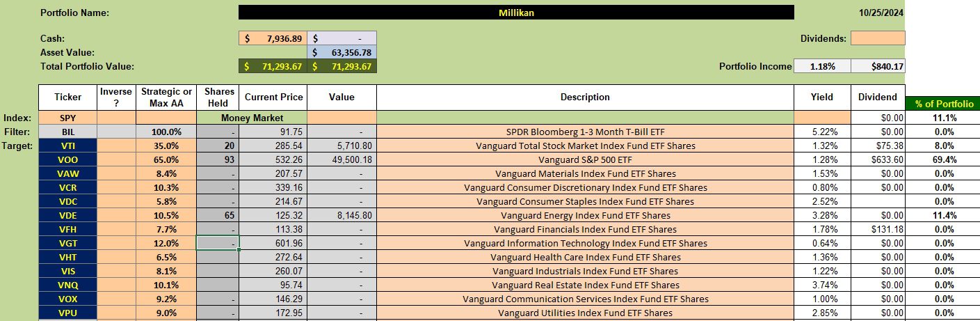The image size is (980, 321).
Task: Select the empty Dividends input cell
Action: click(x=877, y=38)
